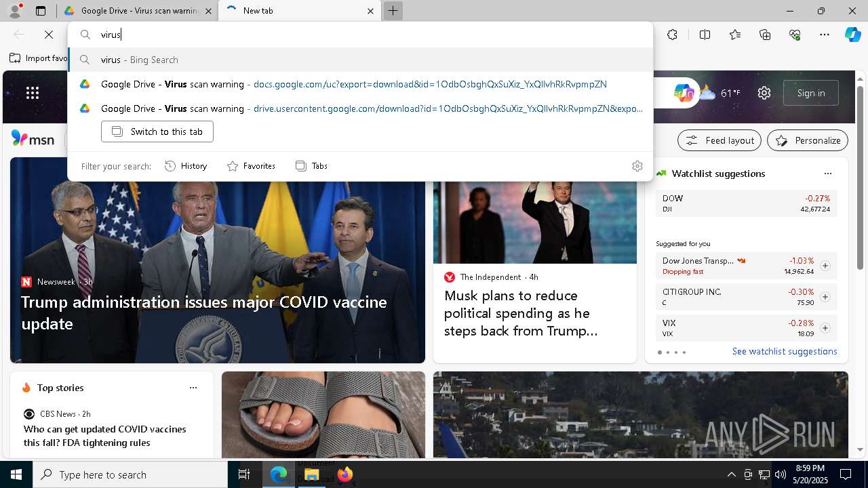Close the Google Drive tab
The width and height of the screenshot is (868, 488).
[208, 11]
